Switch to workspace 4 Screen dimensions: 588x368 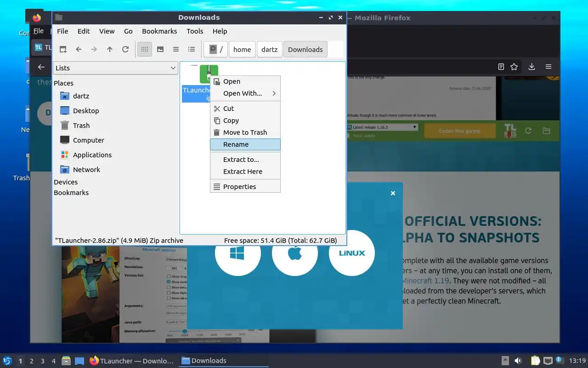pos(54,361)
